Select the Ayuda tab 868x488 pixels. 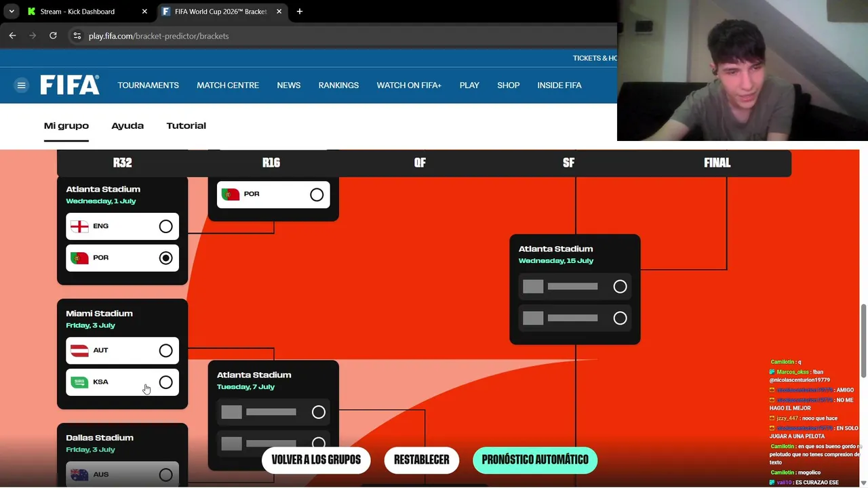click(x=127, y=126)
